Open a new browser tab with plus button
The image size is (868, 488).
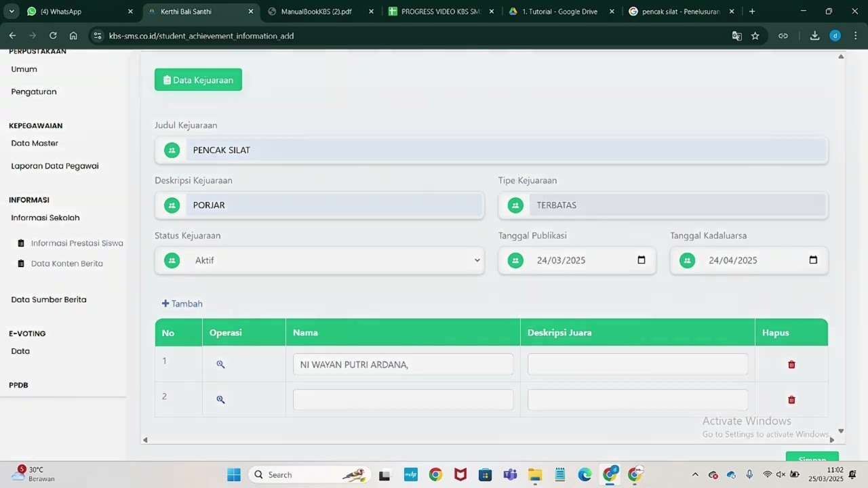(752, 12)
